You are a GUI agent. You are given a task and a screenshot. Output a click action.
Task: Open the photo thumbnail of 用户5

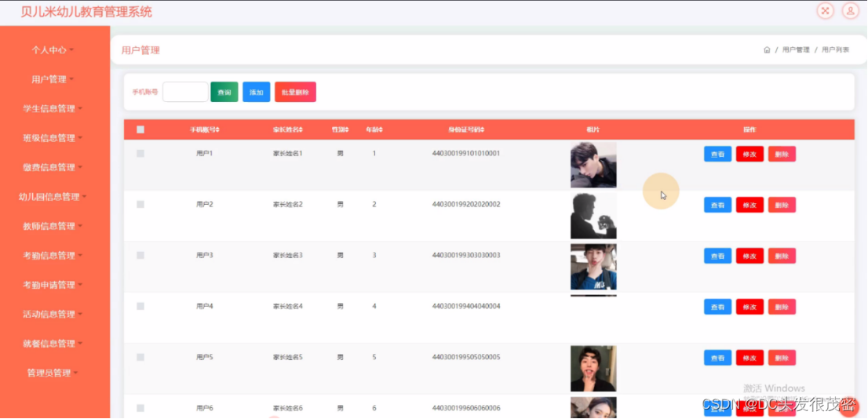click(x=593, y=369)
